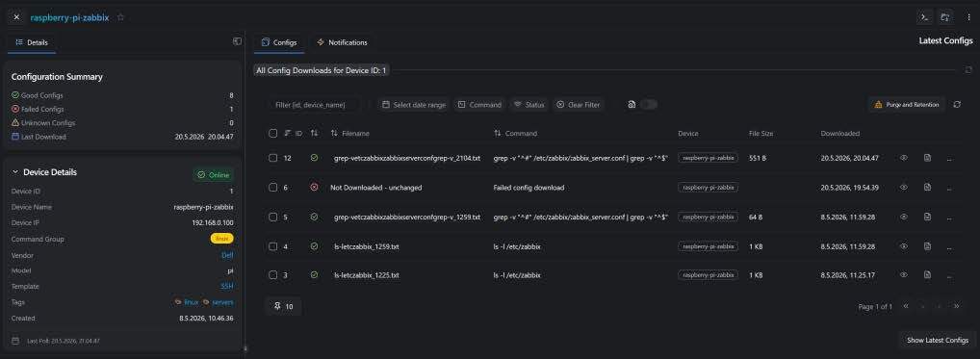This screenshot has height=359, width=980.
Task: Tick the select-all checkbox in table header
Action: click(x=272, y=133)
